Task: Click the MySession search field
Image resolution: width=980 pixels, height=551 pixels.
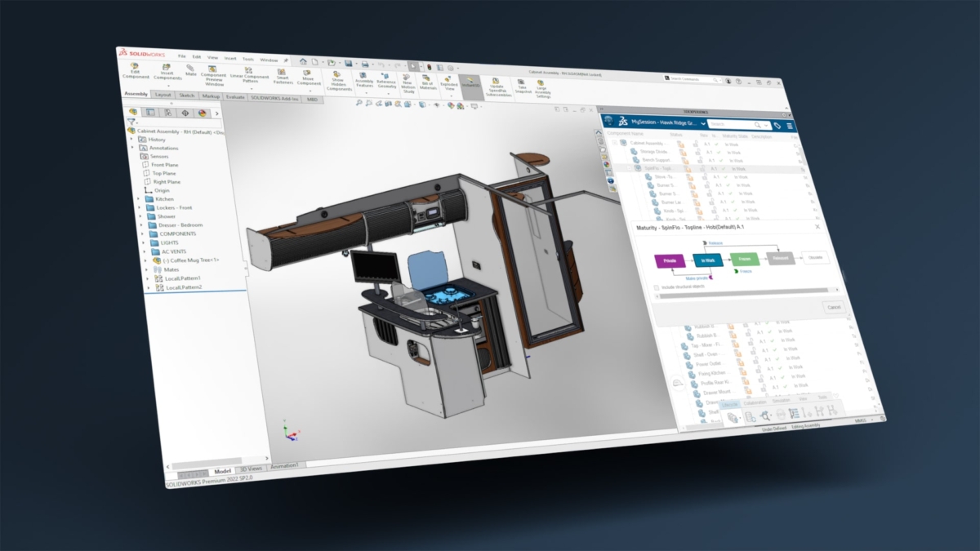Action: point(731,124)
